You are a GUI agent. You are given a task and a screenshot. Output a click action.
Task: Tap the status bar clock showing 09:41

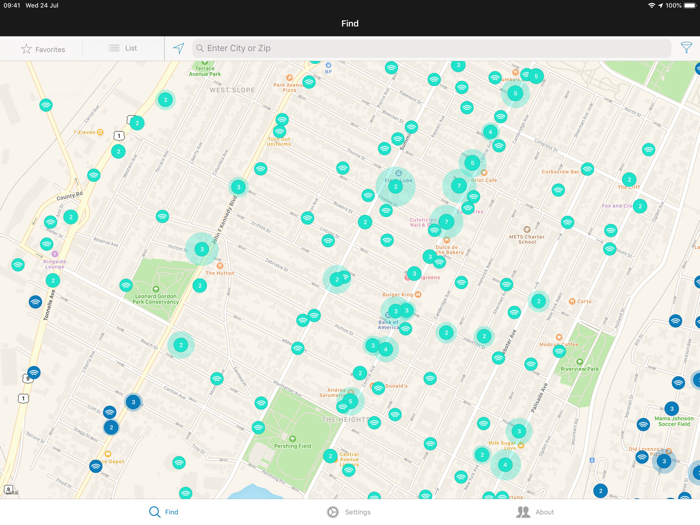12,5
